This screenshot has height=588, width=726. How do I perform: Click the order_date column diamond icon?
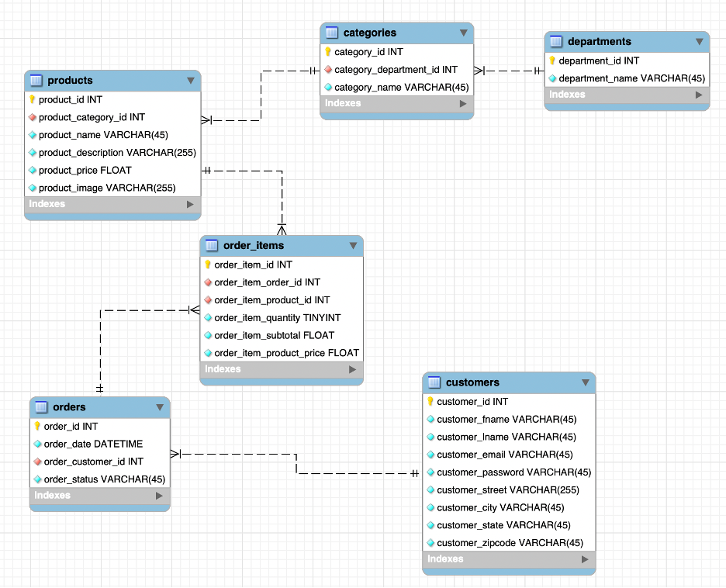[37, 444]
